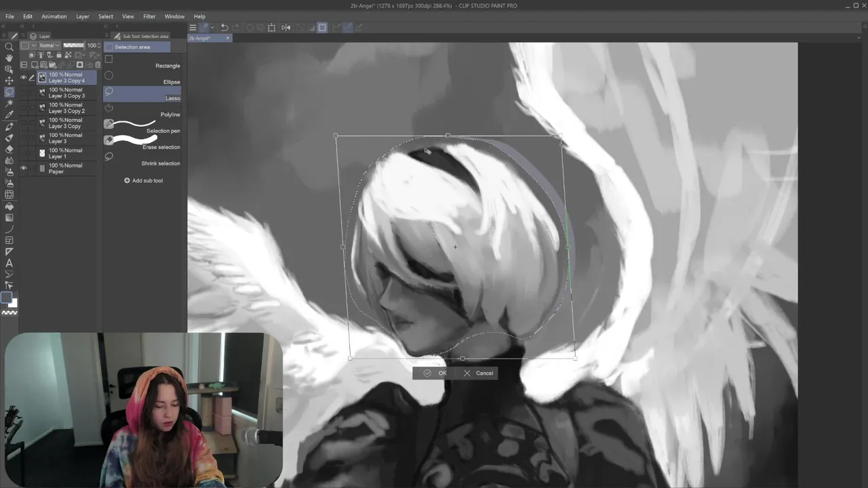Click the Scale/Rotate transform icon in command bar
The height and width of the screenshot is (488, 868).
[271, 28]
